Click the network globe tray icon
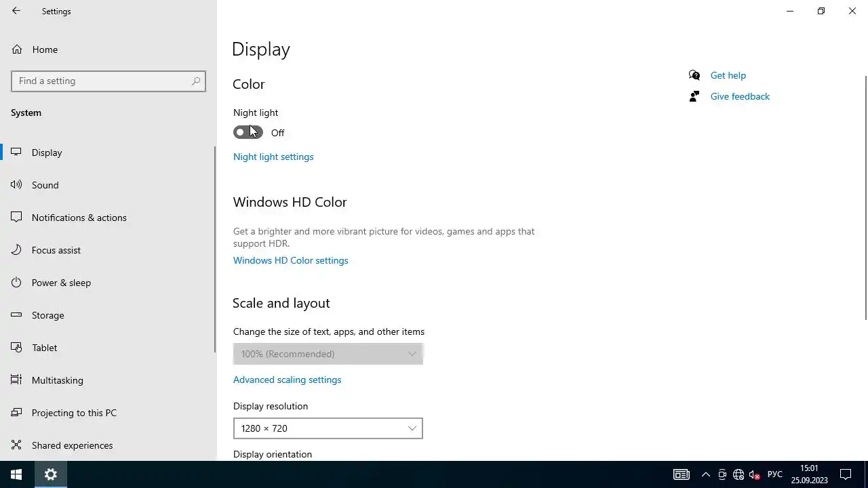 click(738, 474)
